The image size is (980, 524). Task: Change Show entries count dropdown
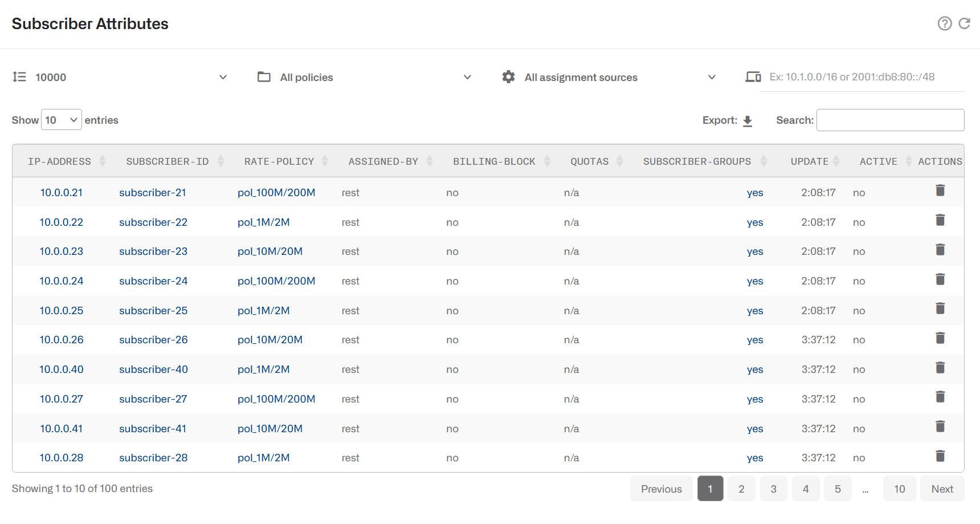(x=62, y=120)
